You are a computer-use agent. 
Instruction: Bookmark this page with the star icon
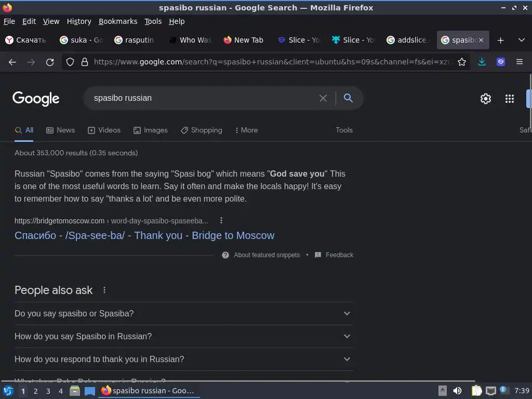(462, 62)
